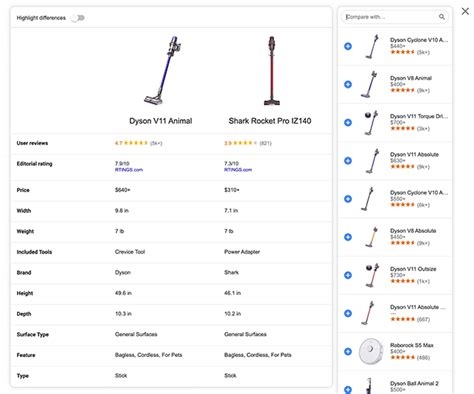The height and width of the screenshot is (394, 474).
Task: Add Dyson V8 Animal using its plus icon
Action: pyautogui.click(x=348, y=84)
